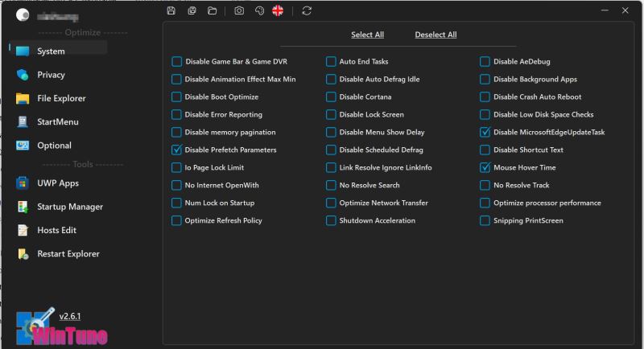Click the Save icon in toolbar
This screenshot has width=644, height=349.
pyautogui.click(x=171, y=11)
